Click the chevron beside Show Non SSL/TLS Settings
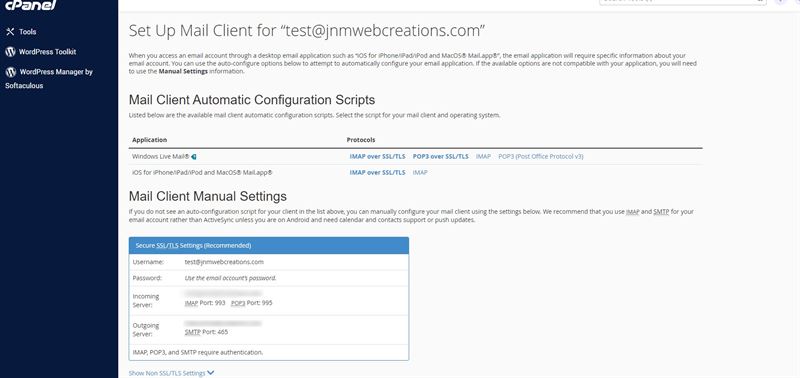The height and width of the screenshot is (378, 800). (x=211, y=373)
